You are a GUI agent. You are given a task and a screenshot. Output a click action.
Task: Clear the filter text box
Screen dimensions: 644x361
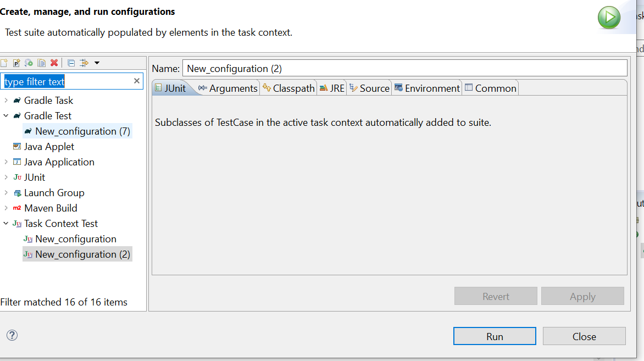[x=137, y=81]
